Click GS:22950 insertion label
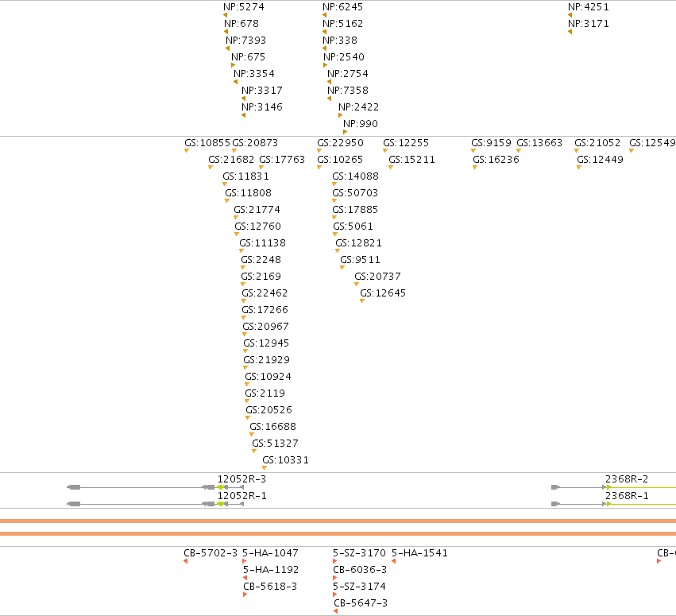 coord(340,143)
